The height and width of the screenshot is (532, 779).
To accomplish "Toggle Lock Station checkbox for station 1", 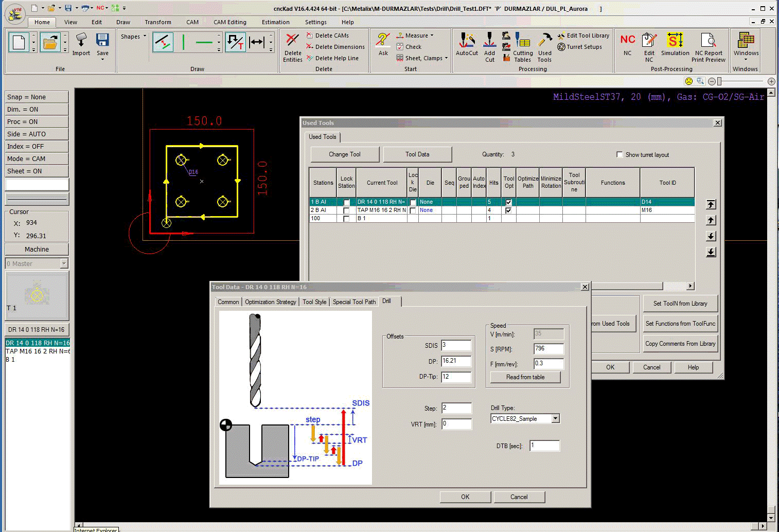I will pos(346,202).
